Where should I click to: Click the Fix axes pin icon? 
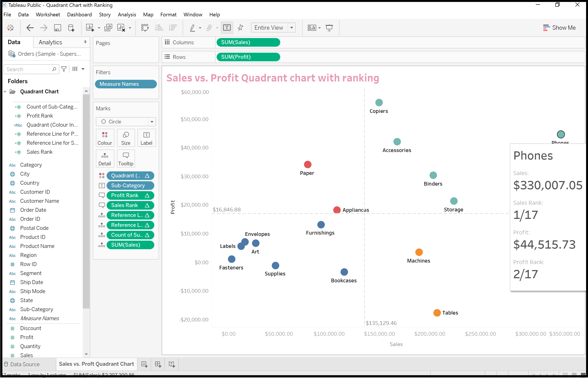coord(240,28)
